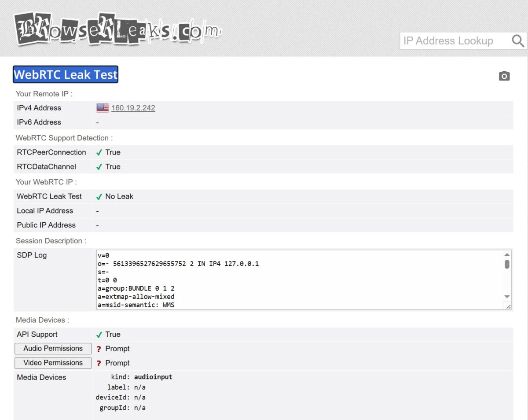Viewport: 528px width, 420px height.
Task: Click the SDP Log scrollbar thumb
Action: coord(507,264)
